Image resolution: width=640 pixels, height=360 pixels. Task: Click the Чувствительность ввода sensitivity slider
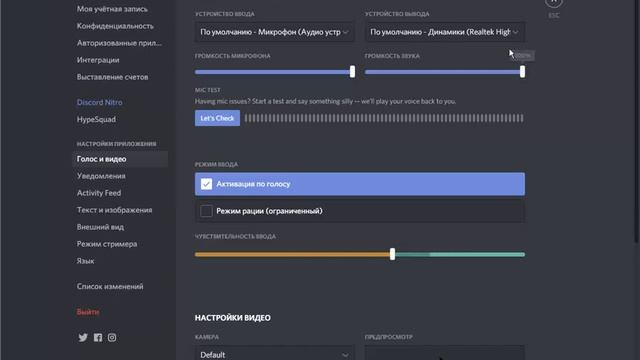tap(360, 255)
